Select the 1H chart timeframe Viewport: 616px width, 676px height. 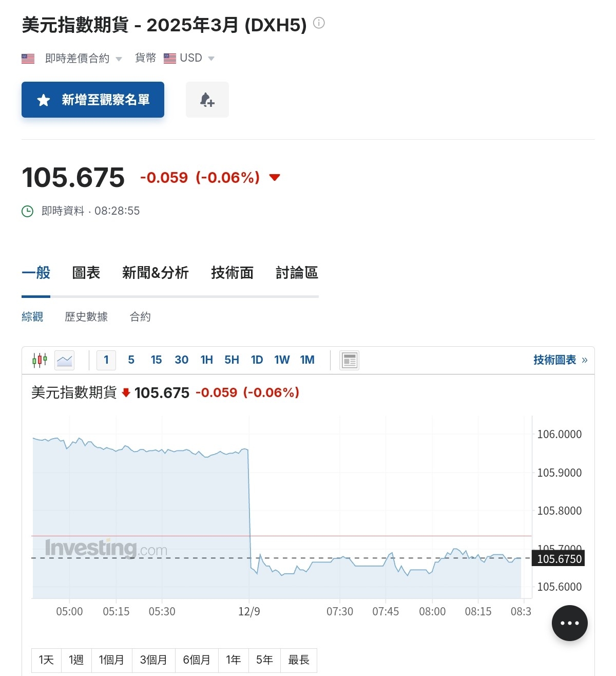[x=206, y=360]
